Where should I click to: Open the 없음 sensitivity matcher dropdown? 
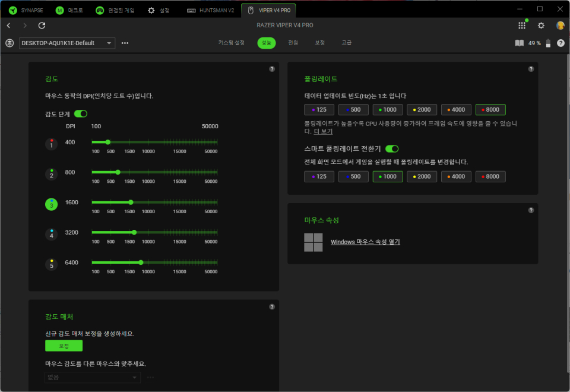[92, 377]
